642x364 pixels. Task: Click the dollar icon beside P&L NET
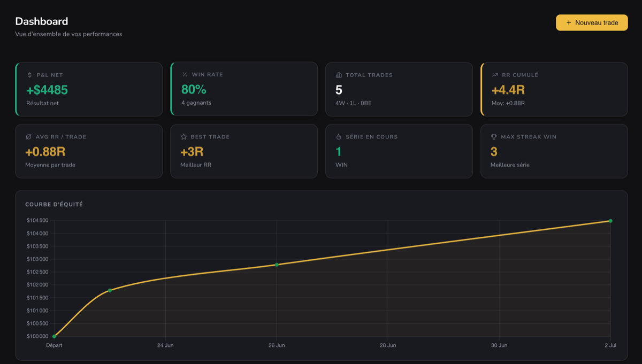coord(29,75)
